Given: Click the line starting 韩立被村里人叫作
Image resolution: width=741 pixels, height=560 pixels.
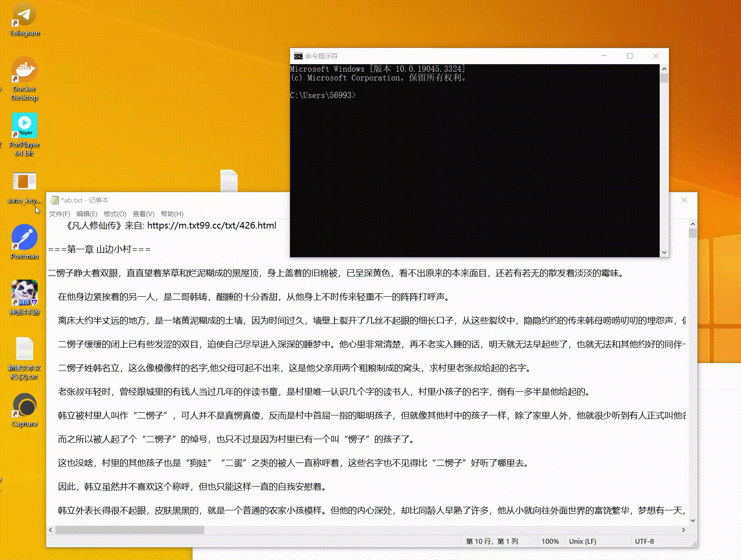Looking at the screenshot, I should pos(372,415).
